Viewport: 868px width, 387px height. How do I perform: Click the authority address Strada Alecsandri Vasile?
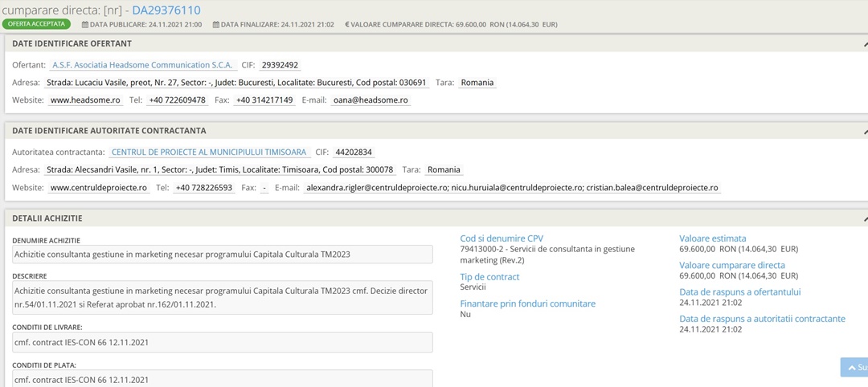coord(219,169)
